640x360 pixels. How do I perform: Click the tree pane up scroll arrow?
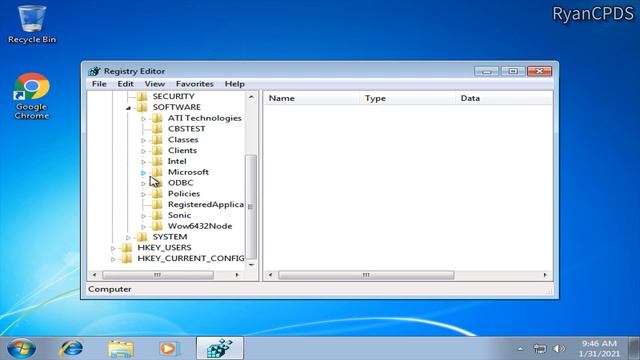coord(251,97)
